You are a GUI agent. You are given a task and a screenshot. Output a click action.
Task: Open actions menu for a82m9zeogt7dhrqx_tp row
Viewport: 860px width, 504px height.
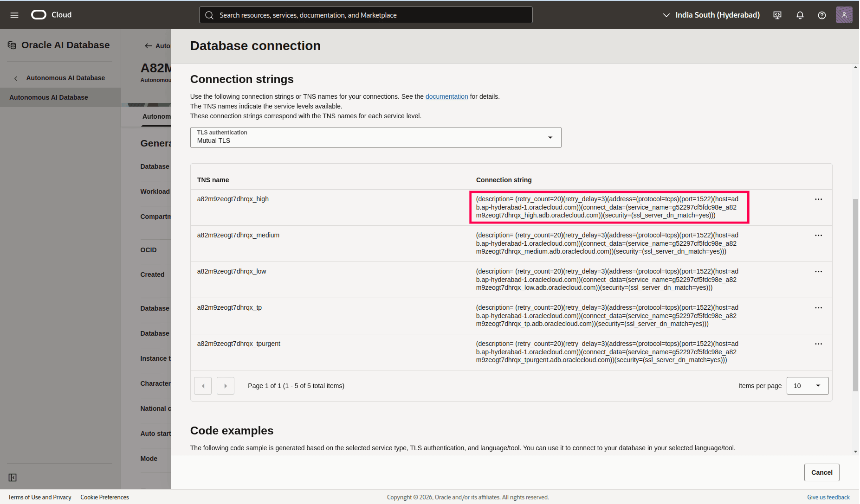819,308
